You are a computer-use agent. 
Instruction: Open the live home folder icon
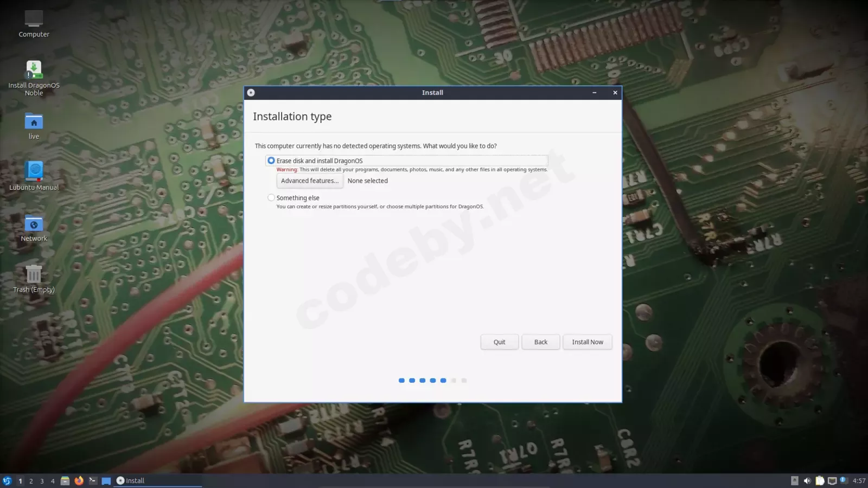[34, 126]
